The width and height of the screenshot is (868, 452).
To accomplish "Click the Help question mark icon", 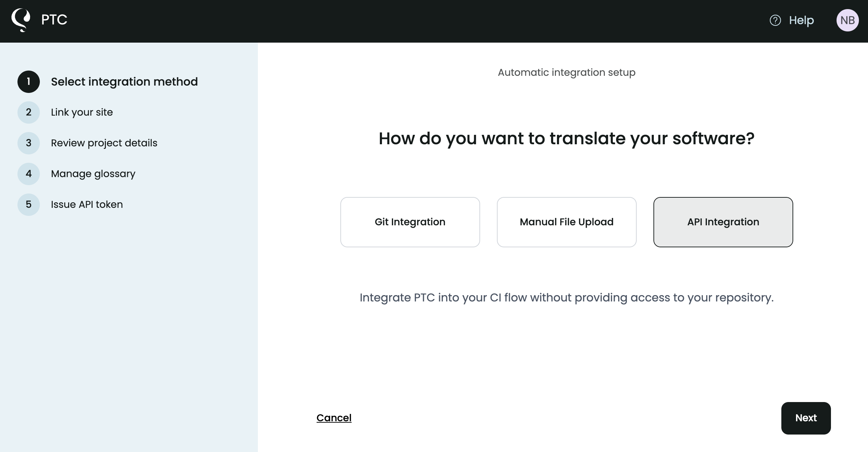I will click(775, 20).
